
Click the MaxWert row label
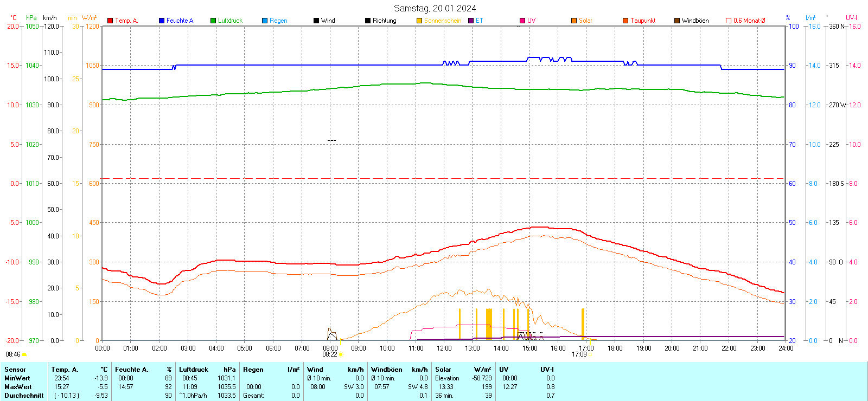[18, 387]
